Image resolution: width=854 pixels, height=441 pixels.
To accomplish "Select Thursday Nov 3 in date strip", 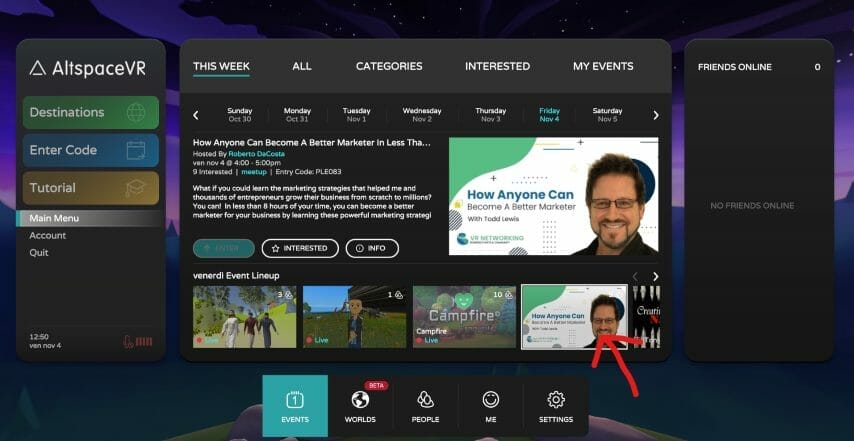I will click(x=490, y=115).
